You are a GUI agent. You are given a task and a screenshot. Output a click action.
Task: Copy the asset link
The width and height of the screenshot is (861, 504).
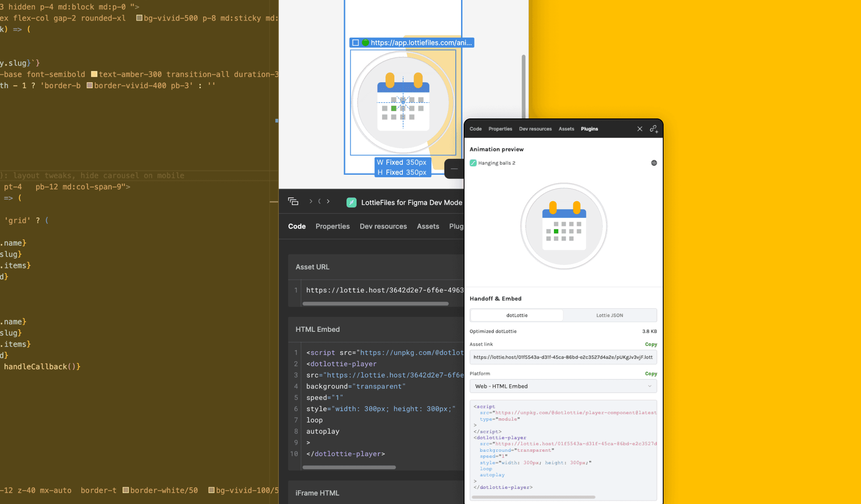coord(651,344)
